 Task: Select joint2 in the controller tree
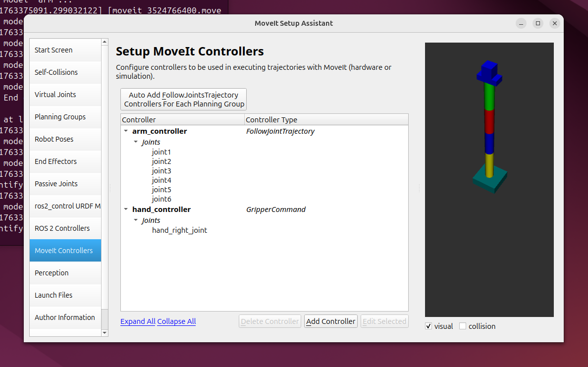coord(161,161)
